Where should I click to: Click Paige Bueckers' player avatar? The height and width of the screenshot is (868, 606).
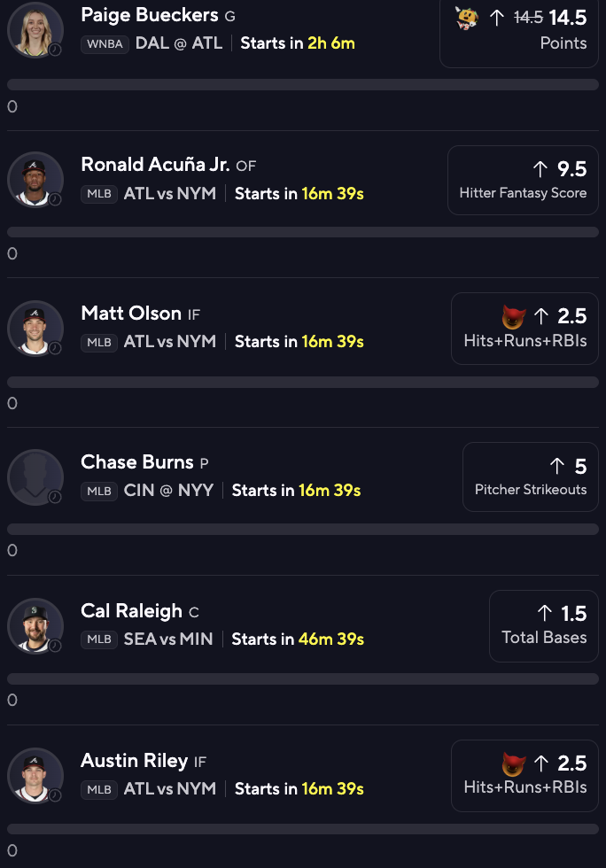click(35, 29)
